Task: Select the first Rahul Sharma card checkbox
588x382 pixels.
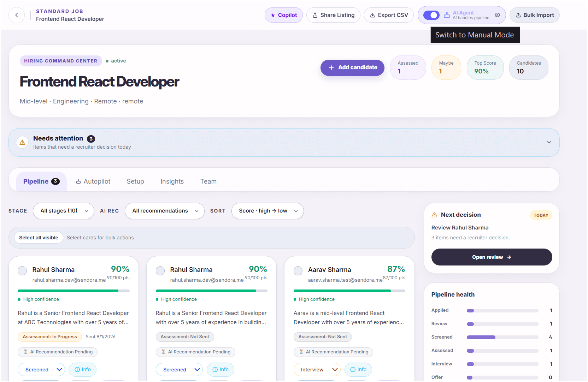Action: 22,271
